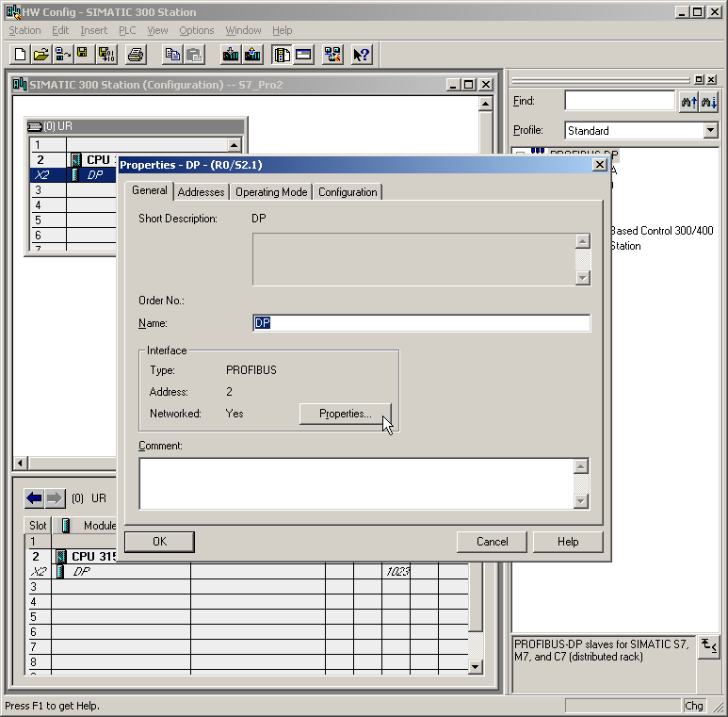Click the Address Overview window icon
728x717 pixels.
click(303, 55)
